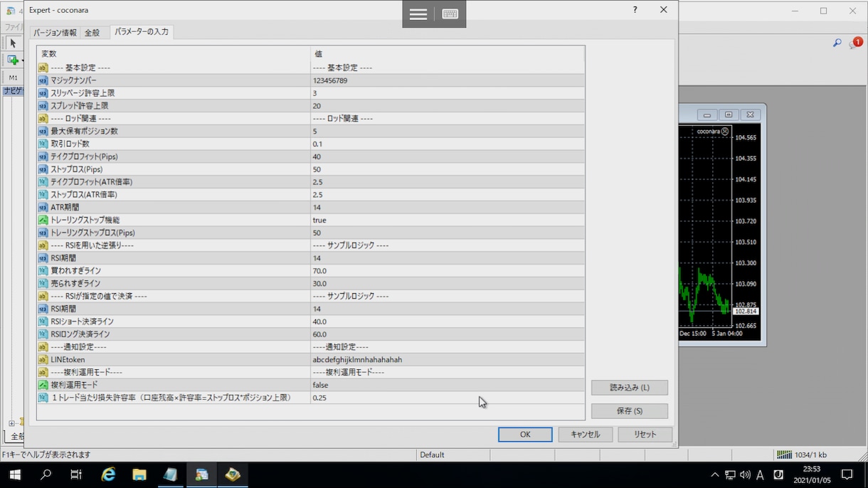Open the Windows Start menu
868x488 pixels.
tap(14, 474)
